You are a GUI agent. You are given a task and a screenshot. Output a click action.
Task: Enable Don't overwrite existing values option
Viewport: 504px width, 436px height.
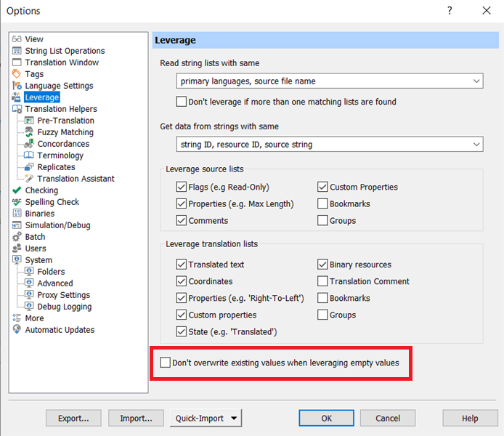pyautogui.click(x=165, y=363)
